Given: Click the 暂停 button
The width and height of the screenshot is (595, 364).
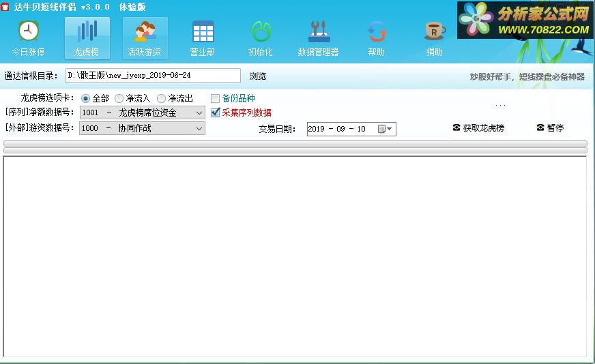Looking at the screenshot, I should 550,127.
